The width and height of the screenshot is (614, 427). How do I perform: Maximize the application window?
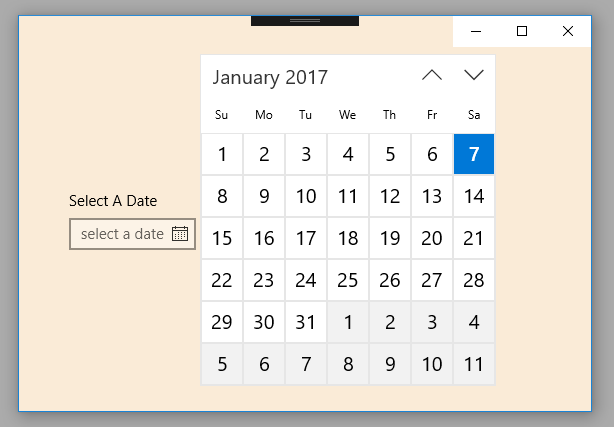[x=521, y=31]
